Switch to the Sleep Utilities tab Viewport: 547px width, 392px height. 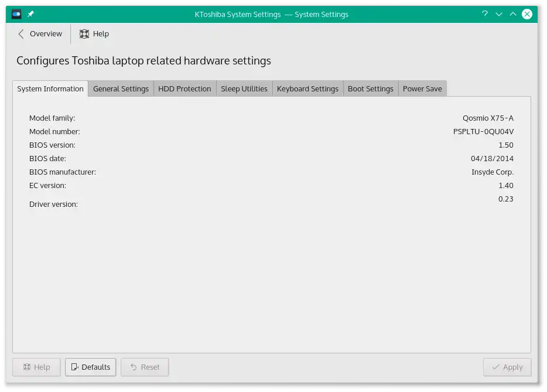[x=244, y=88]
